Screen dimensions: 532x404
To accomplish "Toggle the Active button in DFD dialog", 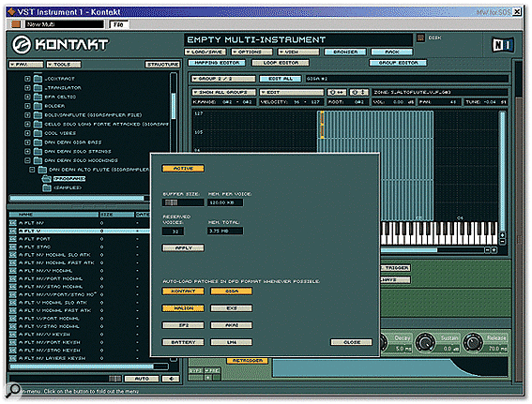I will [183, 169].
